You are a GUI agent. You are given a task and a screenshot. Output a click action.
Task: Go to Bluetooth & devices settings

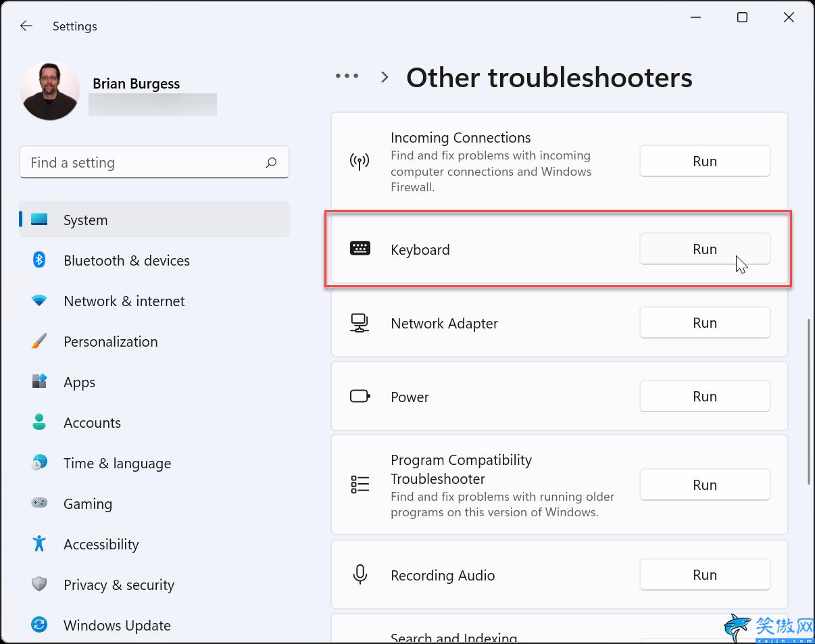coord(126,261)
